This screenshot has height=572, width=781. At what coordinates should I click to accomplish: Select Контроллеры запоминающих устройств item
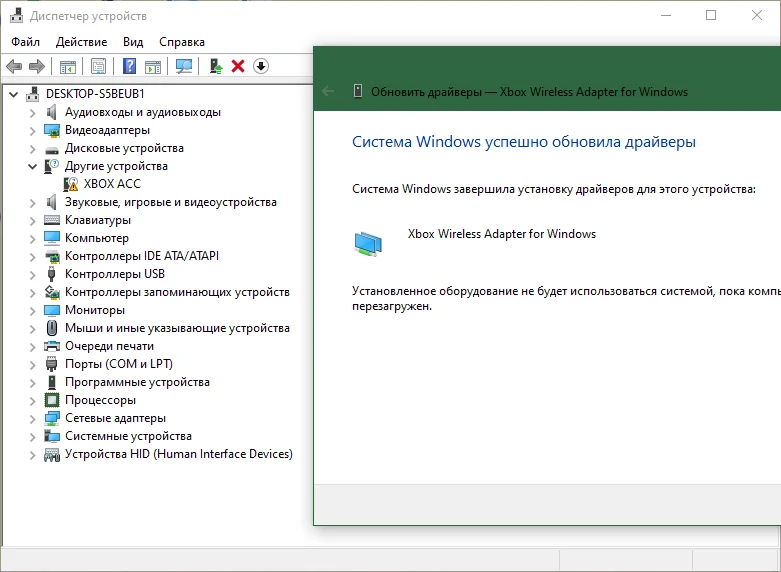[x=177, y=292]
